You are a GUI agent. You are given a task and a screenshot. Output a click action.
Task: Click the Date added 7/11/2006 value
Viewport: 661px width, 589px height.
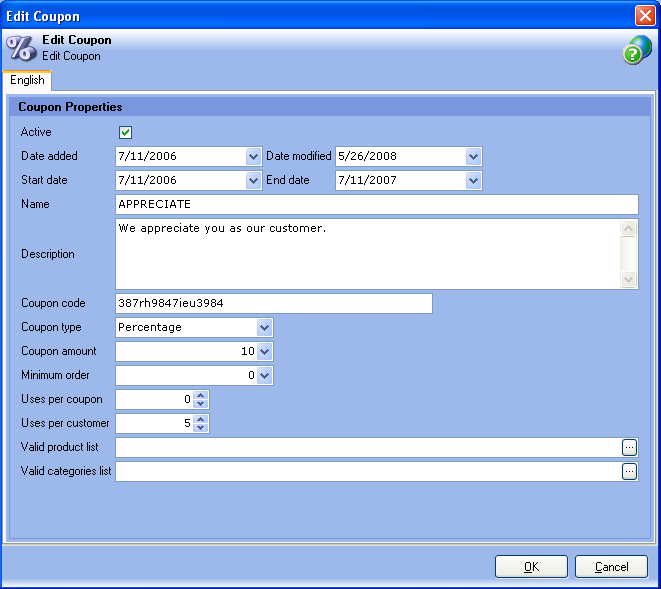point(147,156)
